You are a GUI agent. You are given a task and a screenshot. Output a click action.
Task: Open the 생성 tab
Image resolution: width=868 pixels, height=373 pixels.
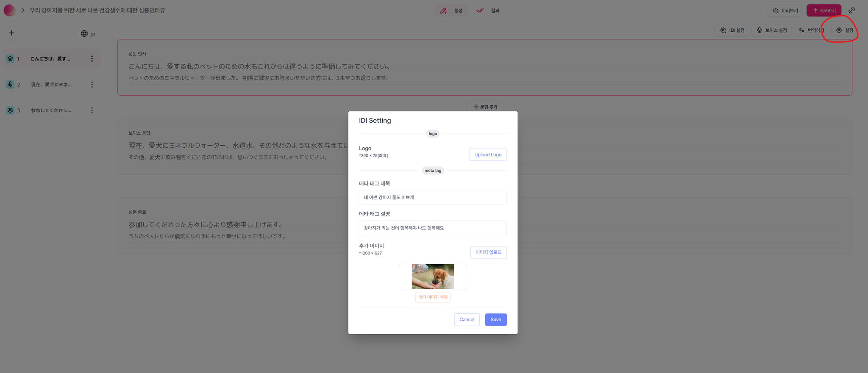451,11
